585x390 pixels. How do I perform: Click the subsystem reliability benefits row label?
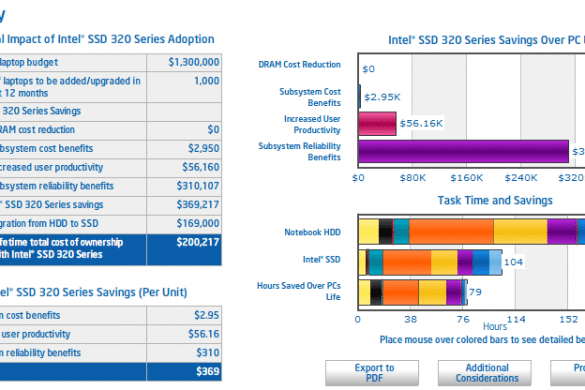point(56,185)
